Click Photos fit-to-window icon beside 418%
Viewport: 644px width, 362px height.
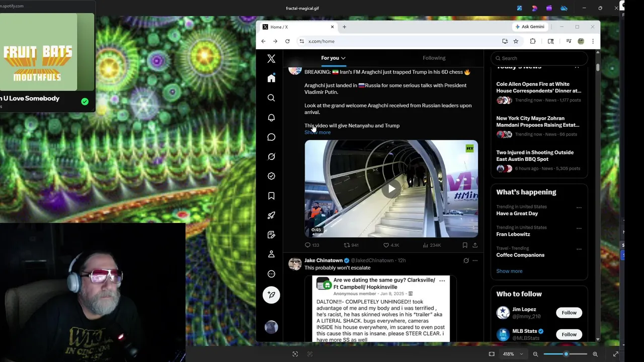click(492, 354)
